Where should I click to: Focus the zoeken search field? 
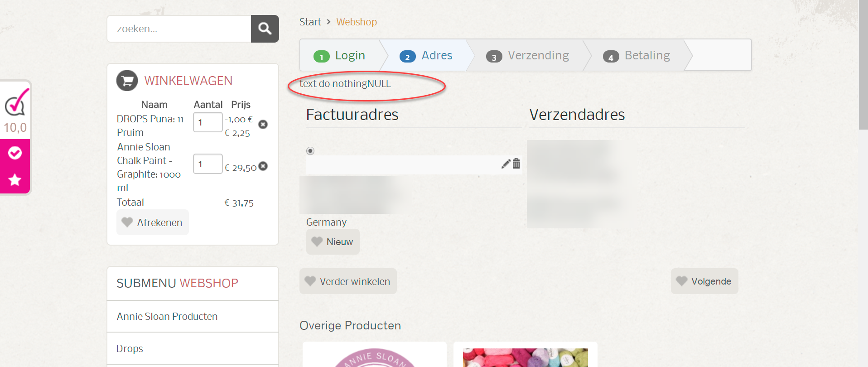pos(179,29)
